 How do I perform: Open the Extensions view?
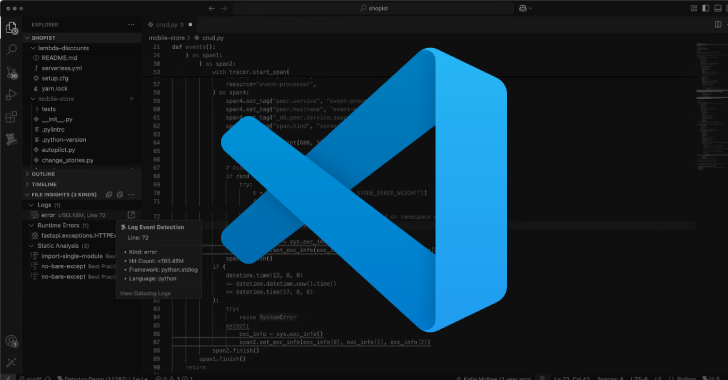[x=11, y=117]
